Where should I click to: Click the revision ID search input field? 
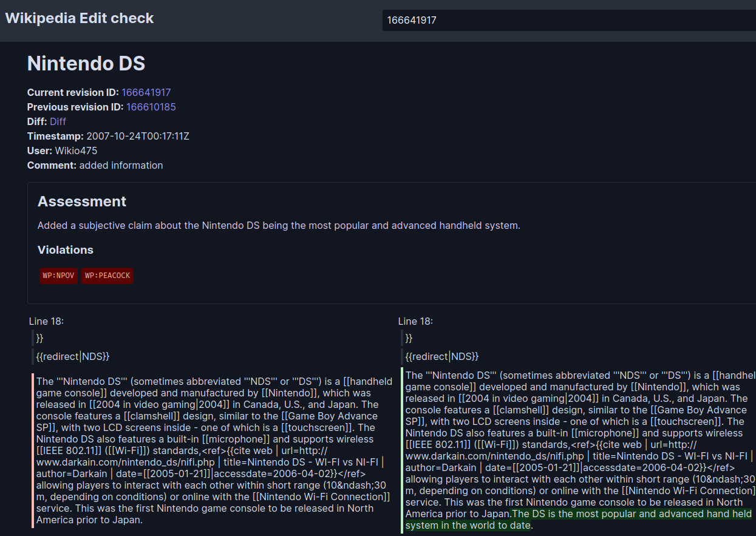(x=569, y=20)
